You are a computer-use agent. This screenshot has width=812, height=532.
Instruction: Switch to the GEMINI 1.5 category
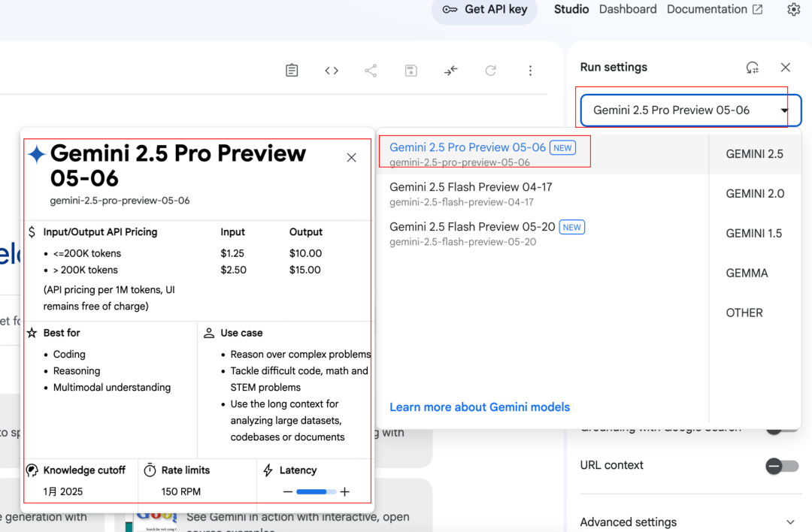[x=753, y=234]
